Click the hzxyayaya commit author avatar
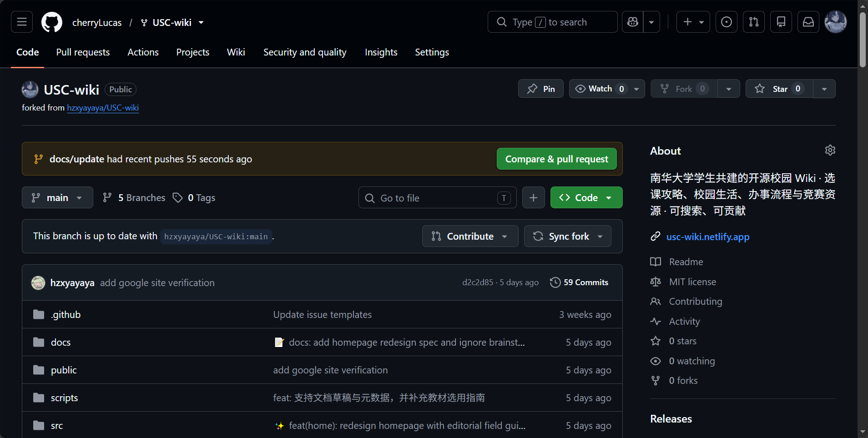Viewport: 868px width, 438px height. tap(38, 282)
